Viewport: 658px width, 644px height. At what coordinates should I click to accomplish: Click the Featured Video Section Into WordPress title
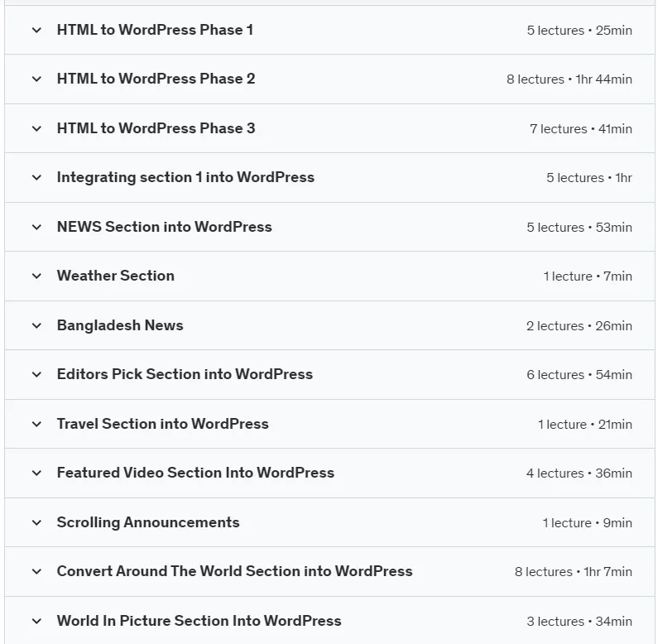click(x=195, y=473)
